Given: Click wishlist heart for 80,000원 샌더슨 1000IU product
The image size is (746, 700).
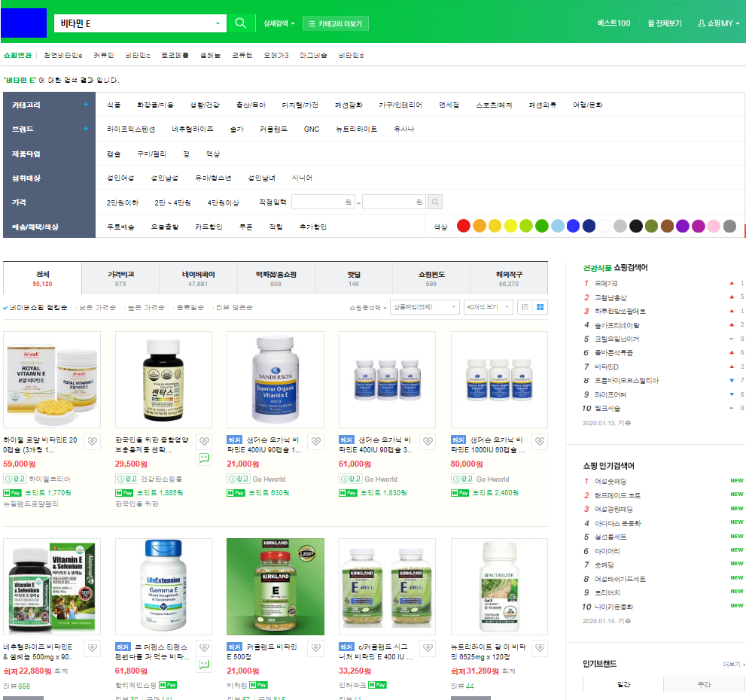Looking at the screenshot, I should pyautogui.click(x=540, y=442).
